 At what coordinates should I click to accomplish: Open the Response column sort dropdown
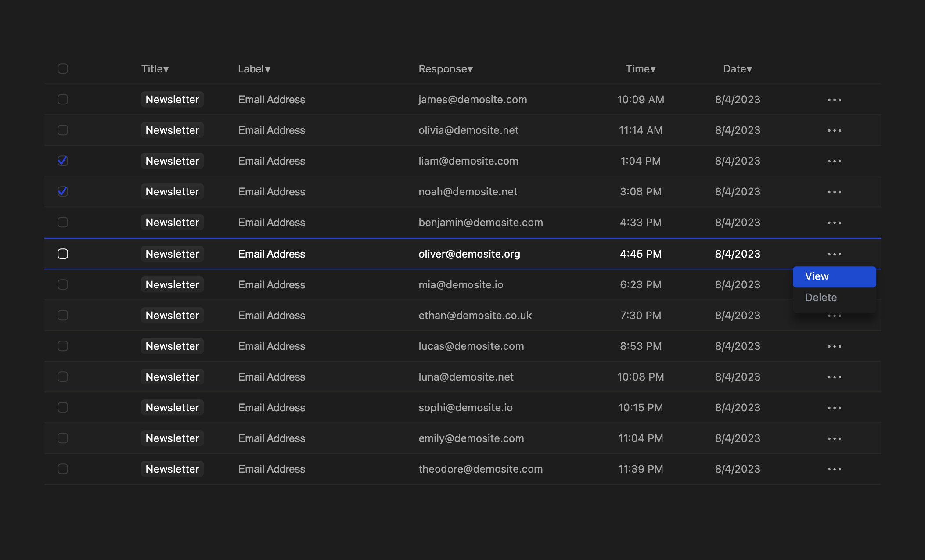point(446,69)
